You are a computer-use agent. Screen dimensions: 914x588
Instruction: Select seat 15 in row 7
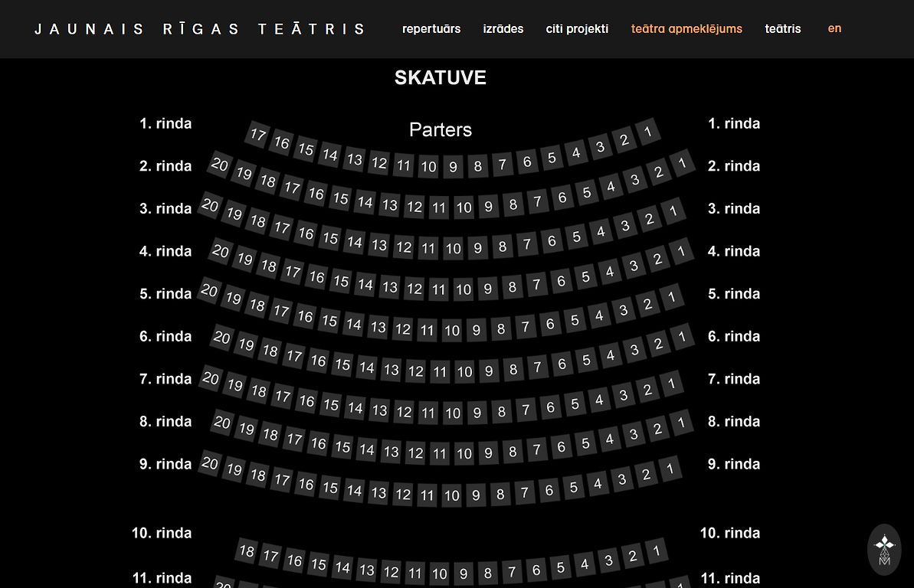tap(331, 403)
